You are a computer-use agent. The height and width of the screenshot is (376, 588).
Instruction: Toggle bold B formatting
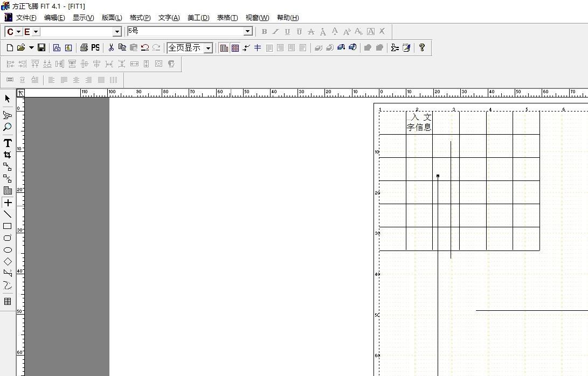[265, 32]
